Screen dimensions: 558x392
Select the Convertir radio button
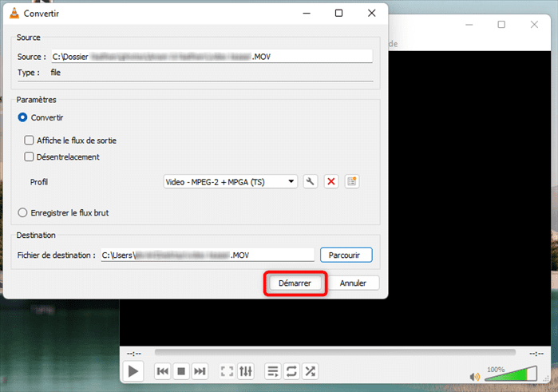(x=22, y=117)
